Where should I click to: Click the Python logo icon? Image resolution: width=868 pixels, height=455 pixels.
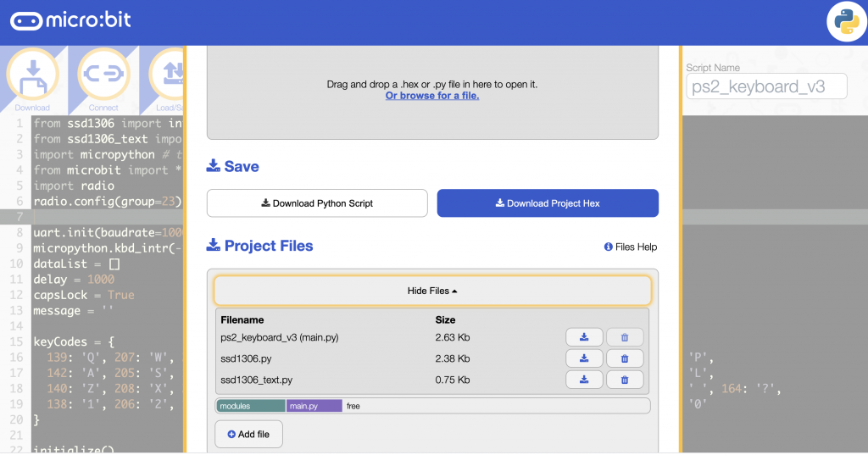point(847,22)
